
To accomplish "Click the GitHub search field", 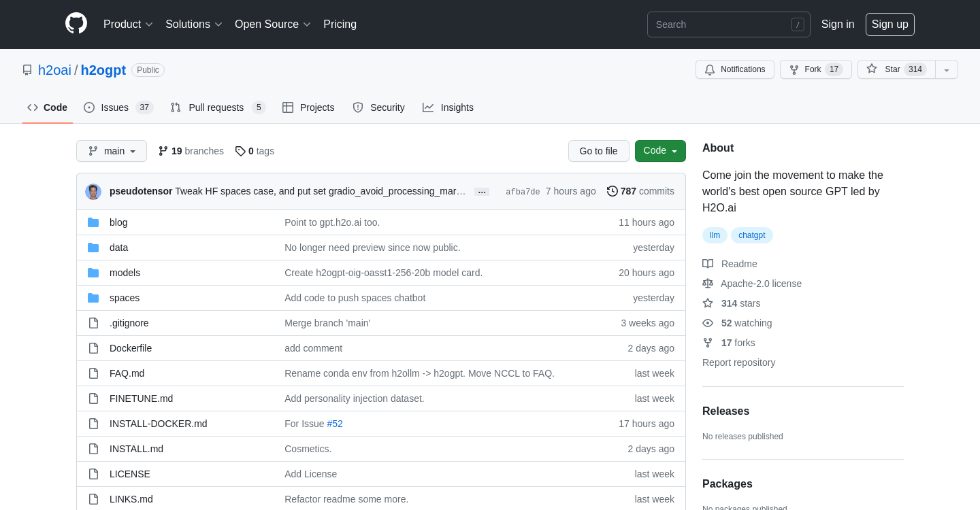I will click(729, 24).
